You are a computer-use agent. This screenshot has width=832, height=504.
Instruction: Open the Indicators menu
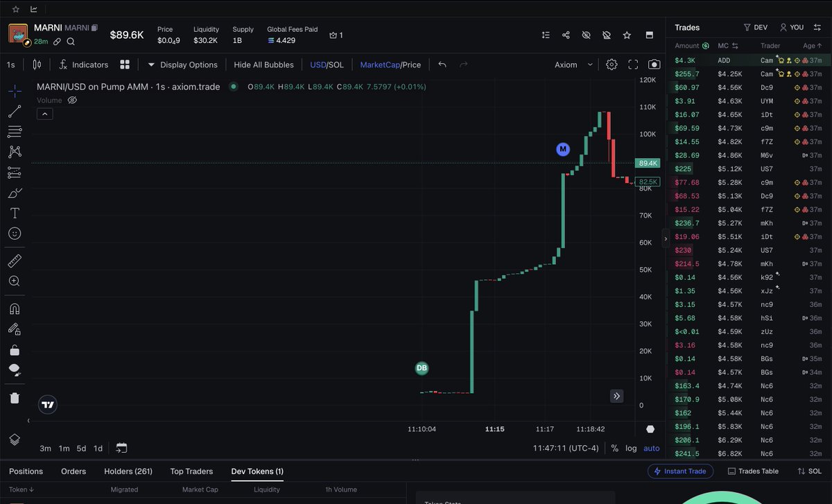tap(83, 64)
